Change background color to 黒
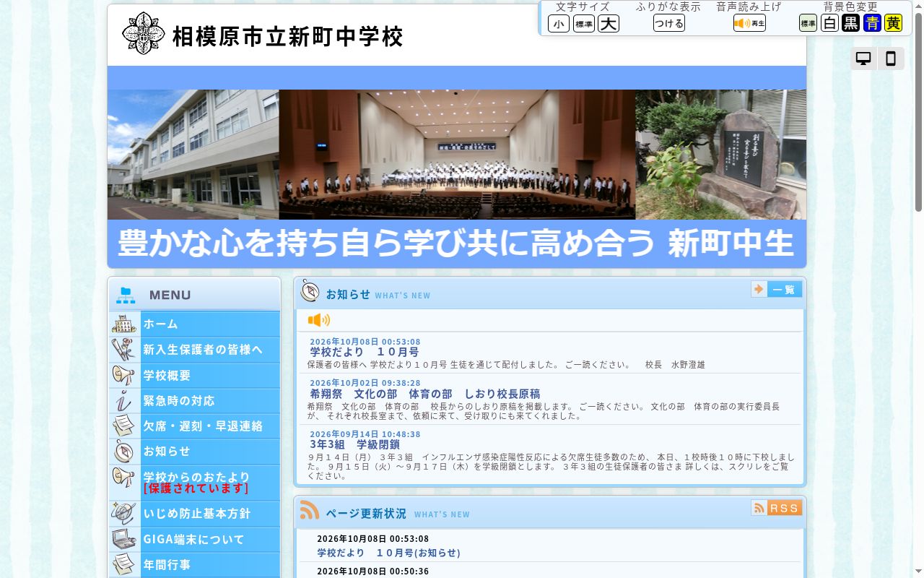Viewport: 924px width, 578px height. point(851,23)
